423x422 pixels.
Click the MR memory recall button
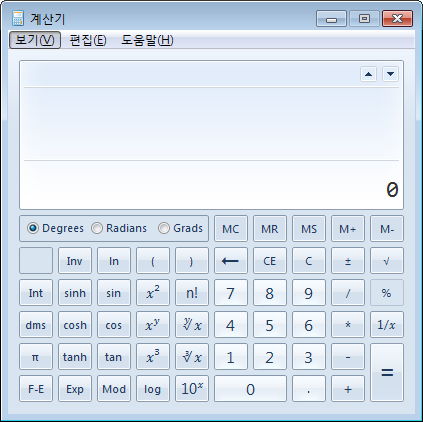click(270, 229)
